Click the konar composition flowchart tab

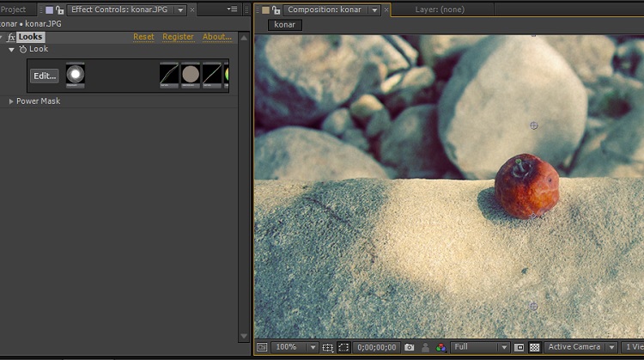(284, 25)
